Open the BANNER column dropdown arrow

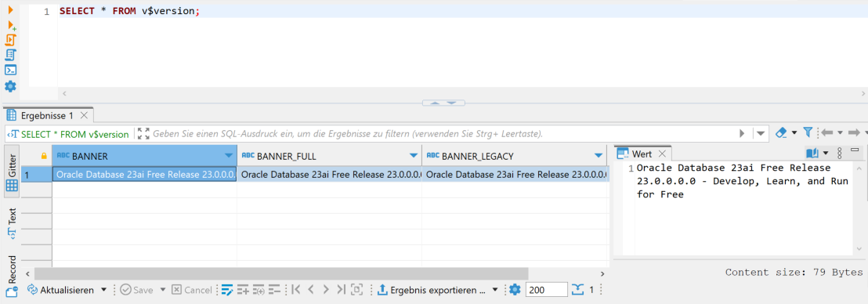pyautogui.click(x=229, y=156)
